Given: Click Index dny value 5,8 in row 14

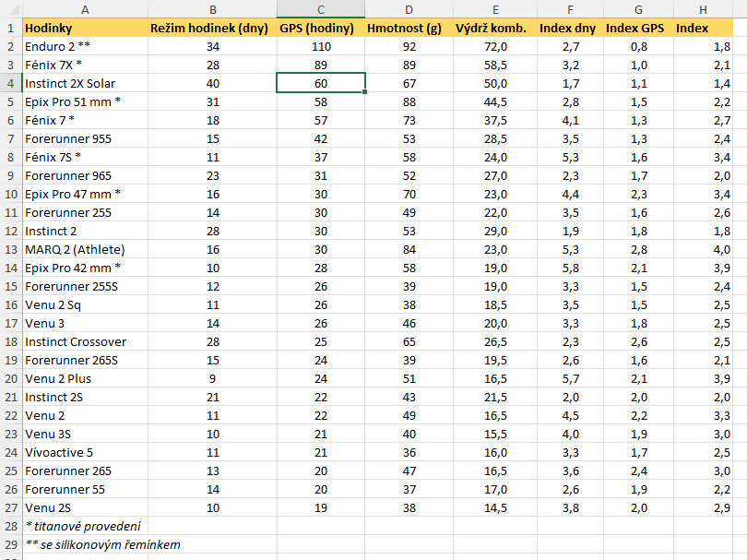Looking at the screenshot, I should (x=570, y=268).
